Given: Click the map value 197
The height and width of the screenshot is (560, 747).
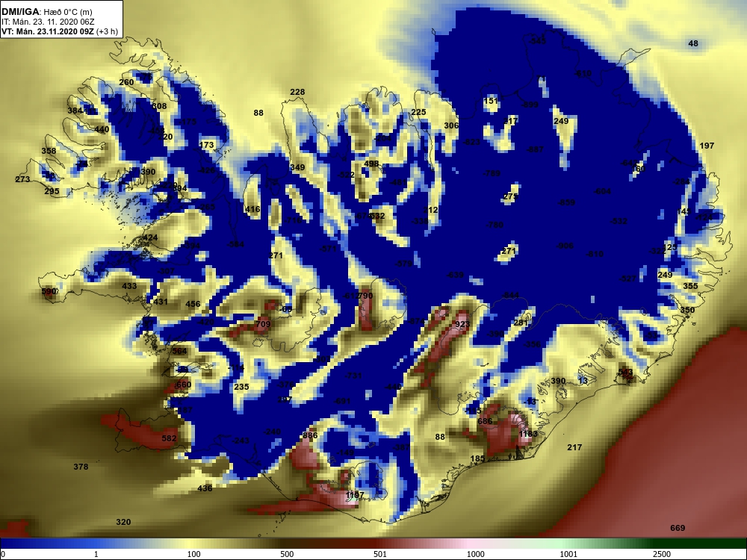Looking at the screenshot, I should tap(707, 146).
